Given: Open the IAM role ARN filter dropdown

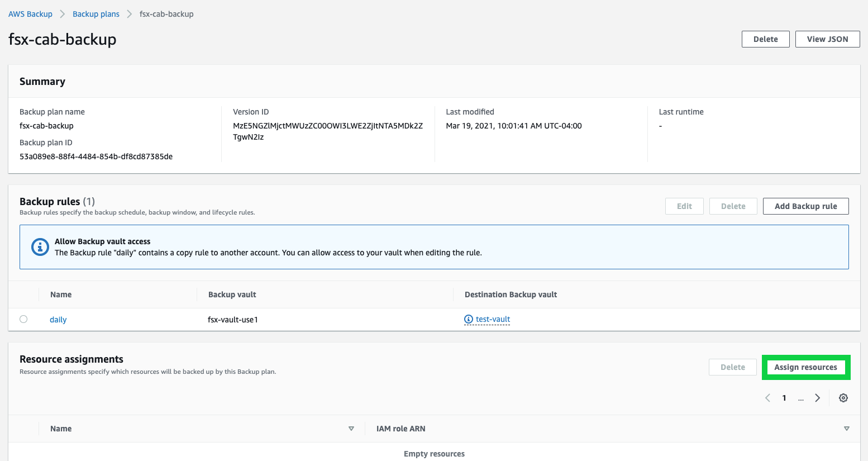Looking at the screenshot, I should coord(847,428).
